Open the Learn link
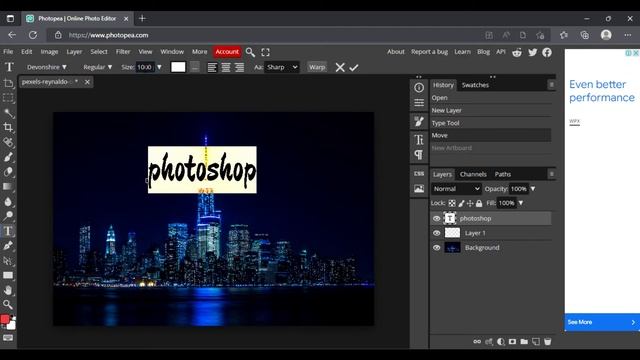The width and height of the screenshot is (640, 360). (462, 52)
